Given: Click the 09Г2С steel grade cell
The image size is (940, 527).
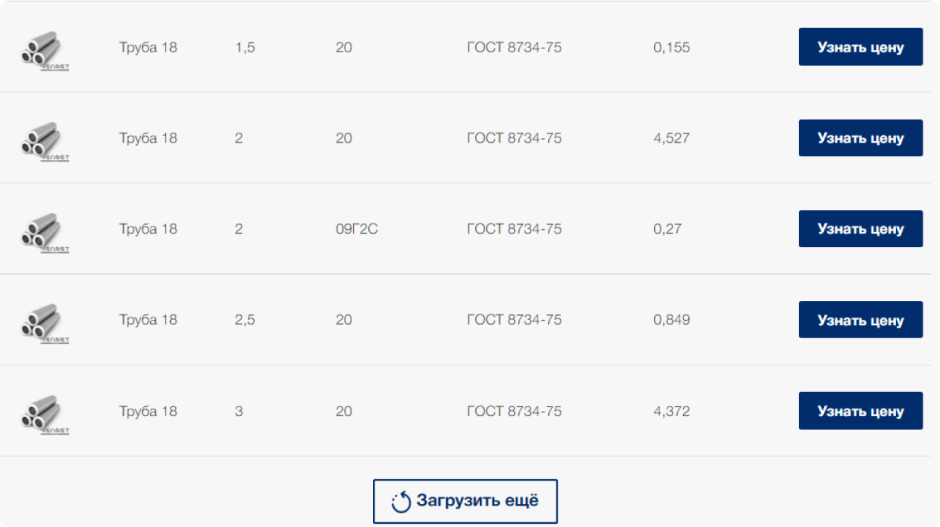Looking at the screenshot, I should [x=357, y=229].
